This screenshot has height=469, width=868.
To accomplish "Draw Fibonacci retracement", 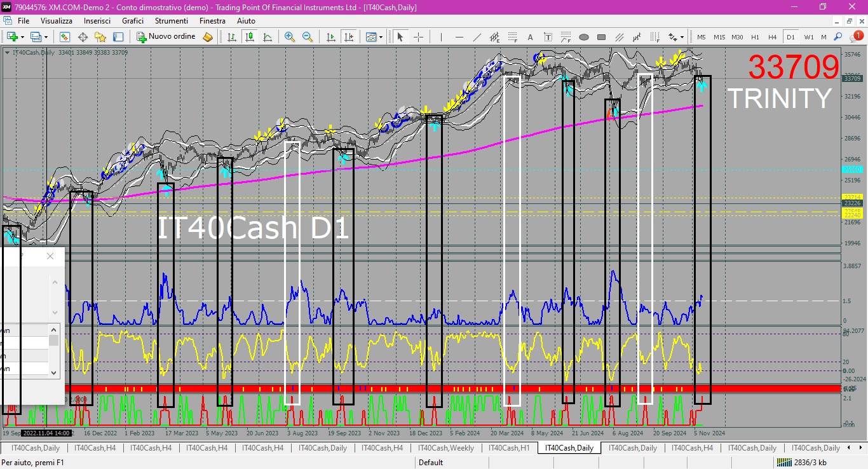I will (x=512, y=37).
